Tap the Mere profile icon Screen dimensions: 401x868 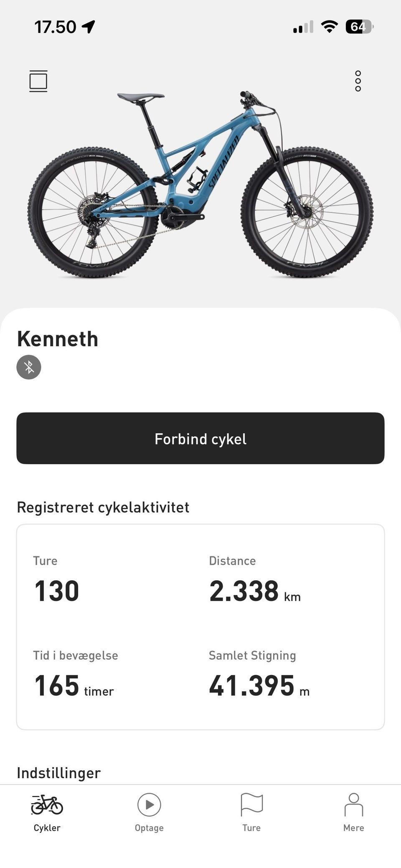pos(353,805)
